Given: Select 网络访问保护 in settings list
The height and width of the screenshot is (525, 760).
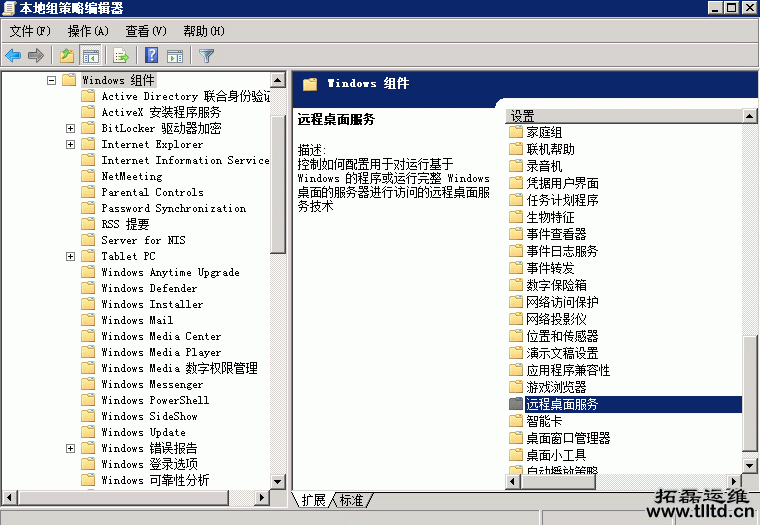Looking at the screenshot, I should pyautogui.click(x=562, y=302).
